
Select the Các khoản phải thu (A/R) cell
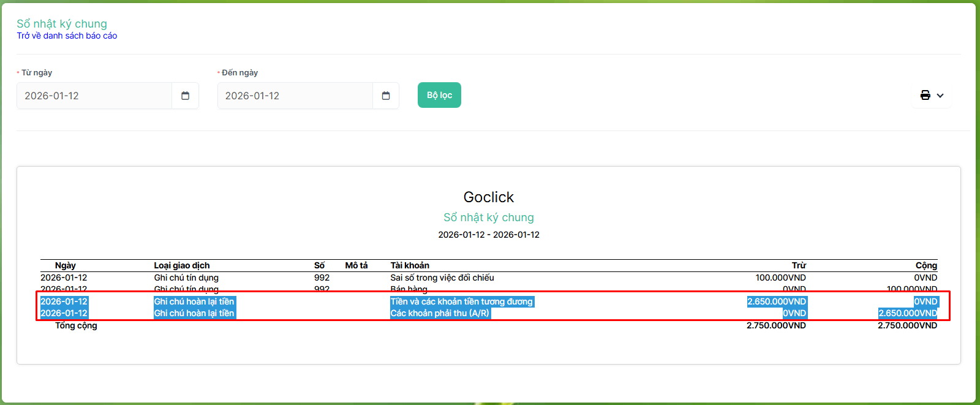[x=440, y=313]
